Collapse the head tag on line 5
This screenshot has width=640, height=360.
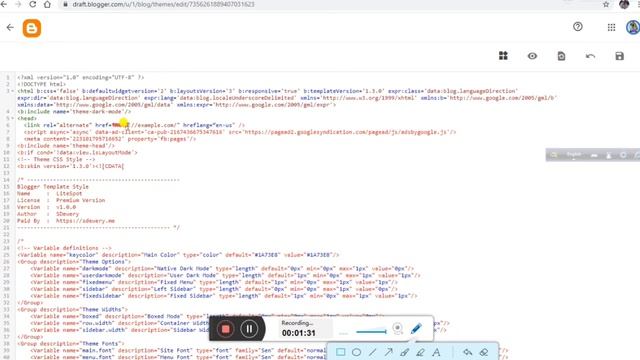coord(13,118)
